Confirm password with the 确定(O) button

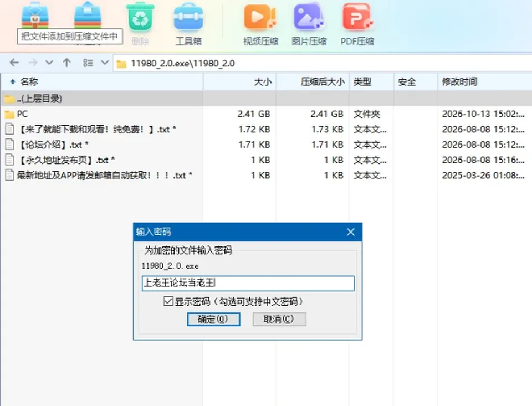tap(213, 319)
